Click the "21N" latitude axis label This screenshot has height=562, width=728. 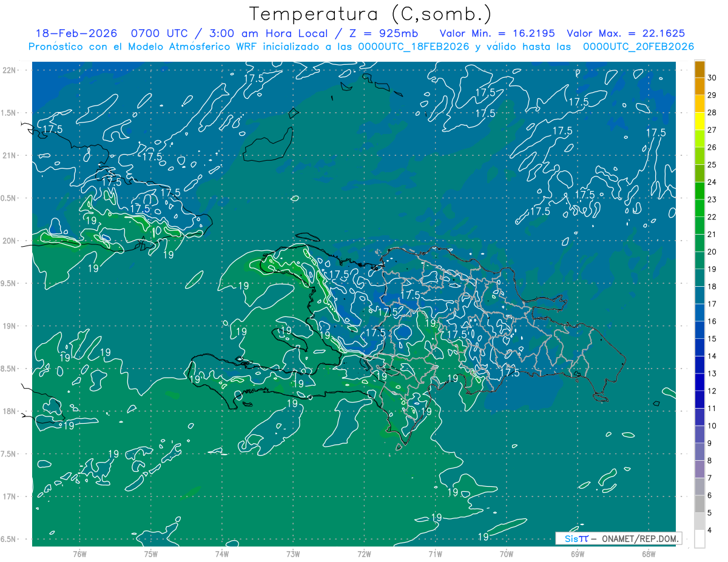click(x=9, y=156)
